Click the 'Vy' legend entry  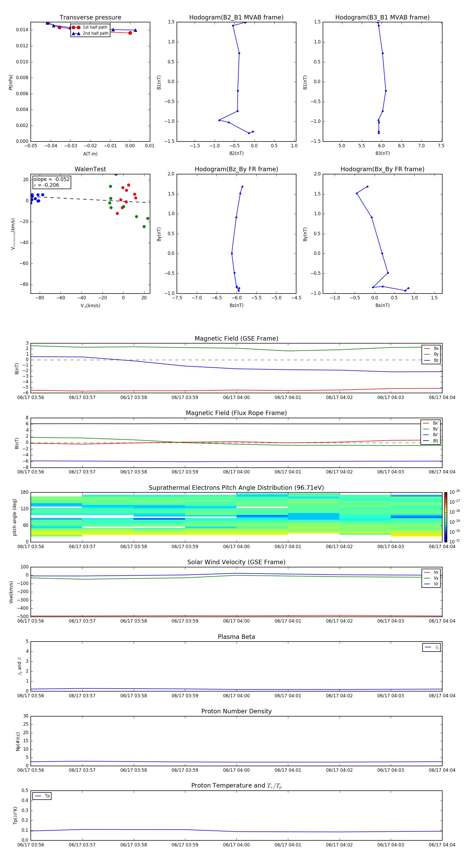pyautogui.click(x=431, y=578)
